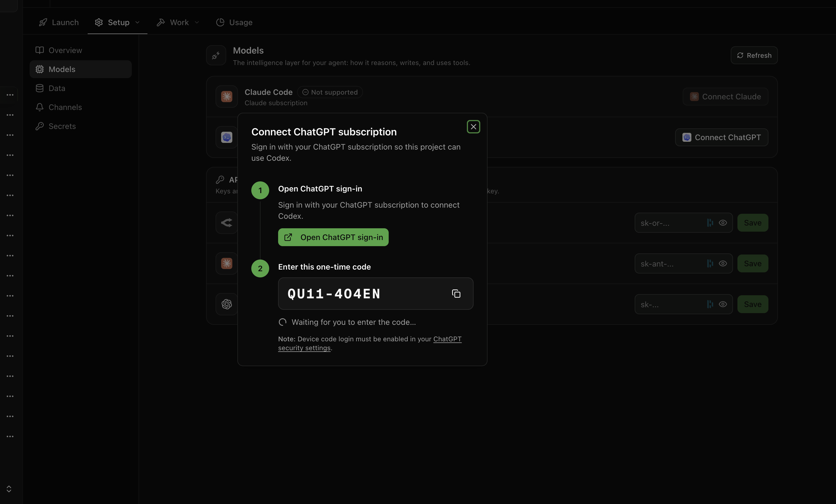
Task: Click the ChatGPT subscription provider icon
Action: [x=227, y=137]
